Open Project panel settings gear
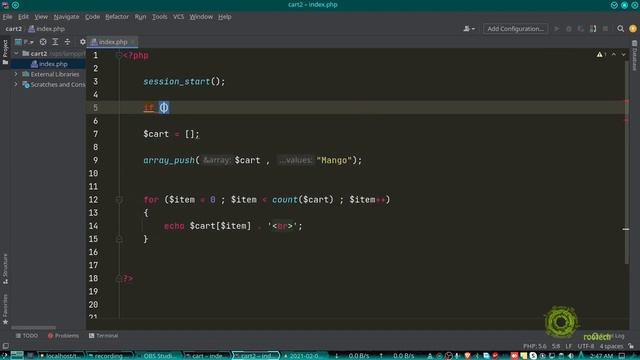 click(x=82, y=42)
